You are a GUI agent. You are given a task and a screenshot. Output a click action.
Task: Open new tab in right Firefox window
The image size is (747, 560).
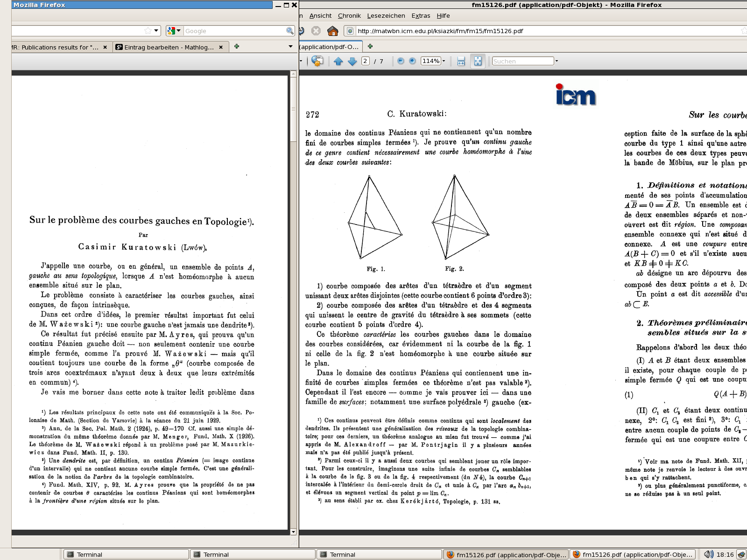[370, 46]
